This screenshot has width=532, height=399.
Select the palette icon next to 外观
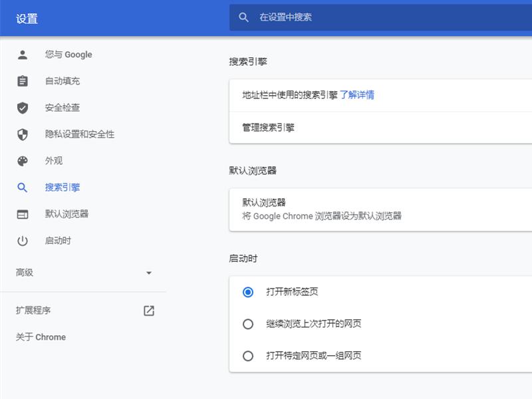click(22, 161)
